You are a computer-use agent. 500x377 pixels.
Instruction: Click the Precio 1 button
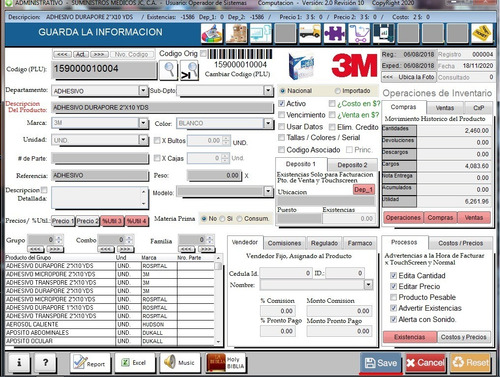click(x=63, y=221)
